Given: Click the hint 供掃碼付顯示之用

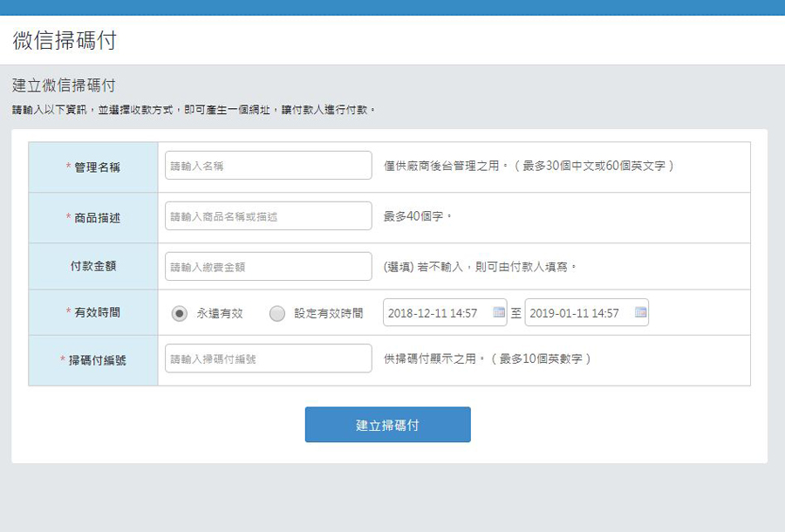Looking at the screenshot, I should click(x=433, y=358).
